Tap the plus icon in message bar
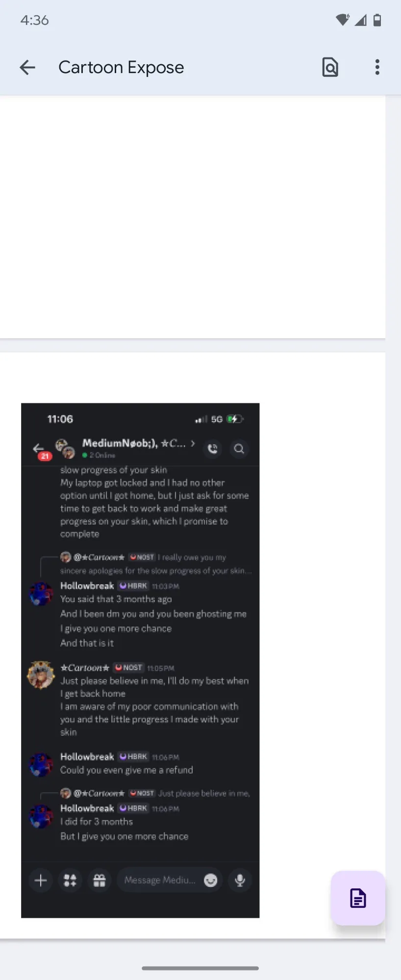The width and height of the screenshot is (401, 980). (41, 880)
